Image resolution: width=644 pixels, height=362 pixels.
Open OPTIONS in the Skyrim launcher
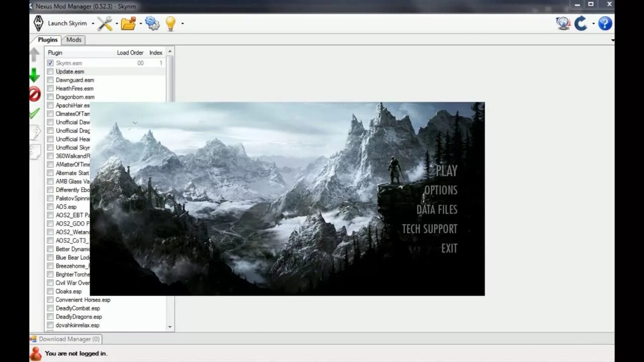pyautogui.click(x=441, y=191)
